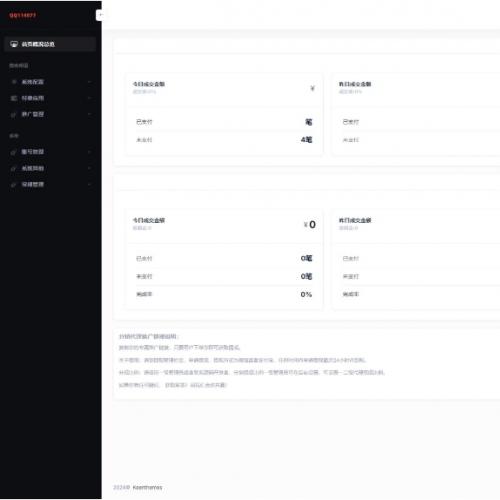Click the Keenthemes footer link
The image size is (500, 500).
(x=147, y=487)
